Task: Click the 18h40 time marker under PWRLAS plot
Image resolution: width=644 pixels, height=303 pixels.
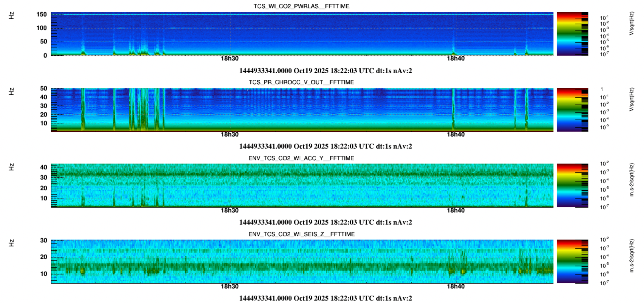Action: pyautogui.click(x=455, y=59)
